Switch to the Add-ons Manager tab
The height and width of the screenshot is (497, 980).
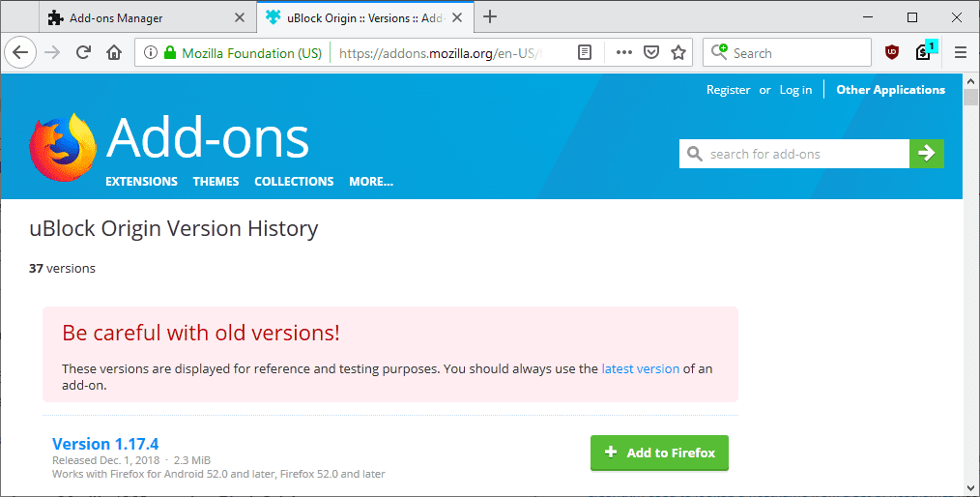point(147,17)
